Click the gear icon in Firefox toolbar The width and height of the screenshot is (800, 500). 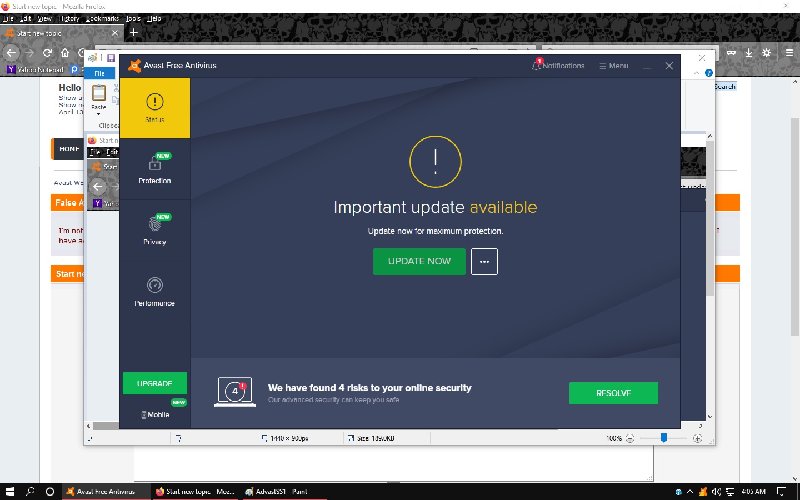[x=766, y=53]
